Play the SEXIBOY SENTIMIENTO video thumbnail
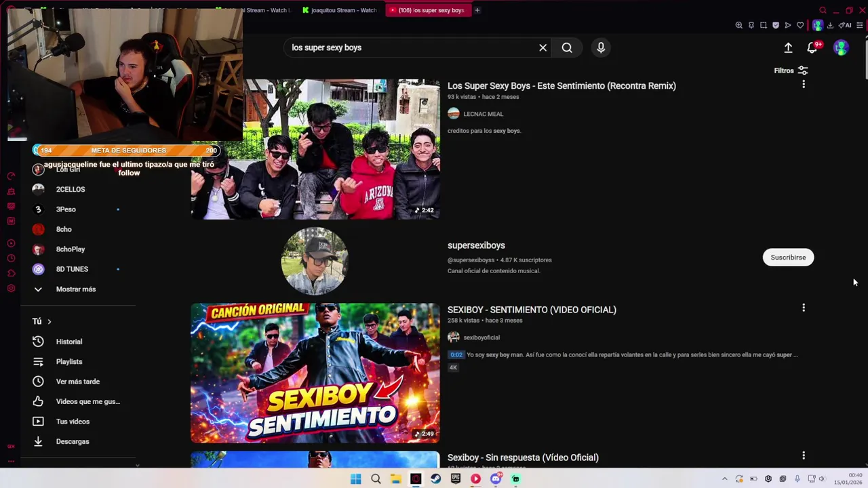The height and width of the screenshot is (488, 868). tap(315, 373)
